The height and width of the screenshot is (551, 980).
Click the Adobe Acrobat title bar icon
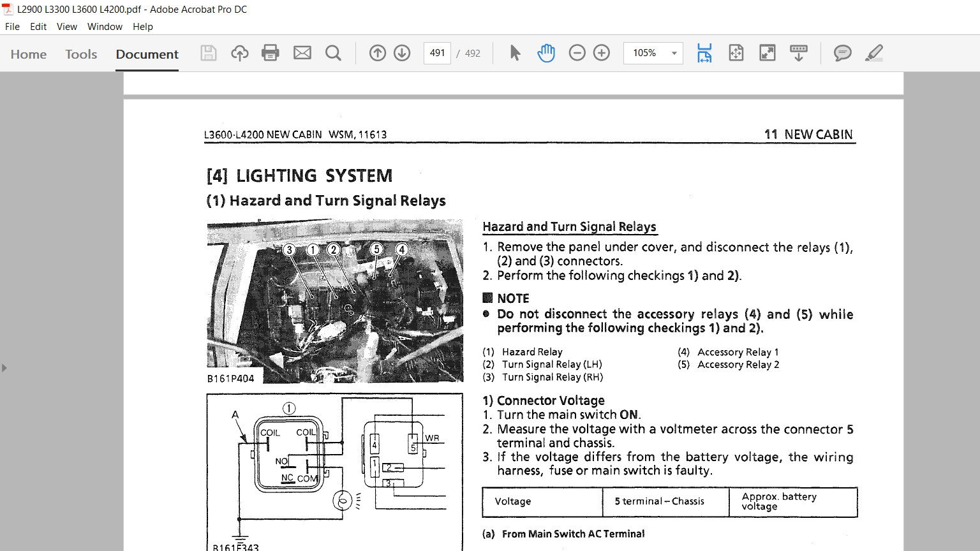8,9
